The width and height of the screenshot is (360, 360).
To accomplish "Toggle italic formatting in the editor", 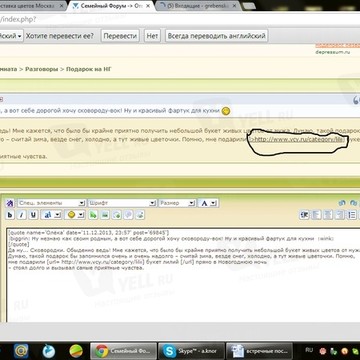I will [x=21, y=215].
